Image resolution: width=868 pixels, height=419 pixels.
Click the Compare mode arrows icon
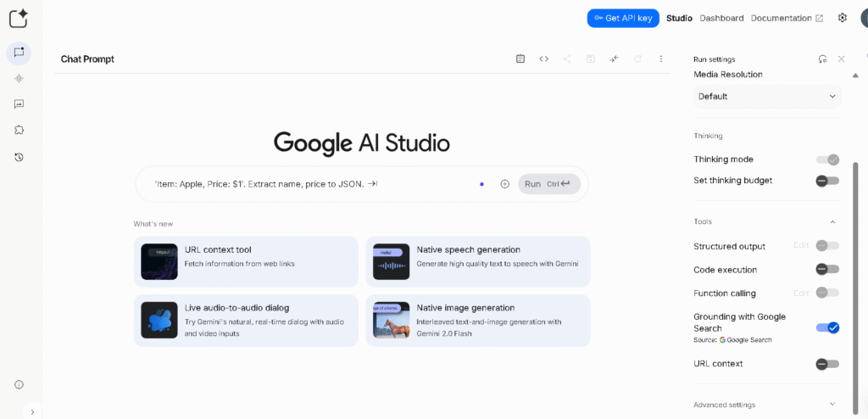point(614,59)
